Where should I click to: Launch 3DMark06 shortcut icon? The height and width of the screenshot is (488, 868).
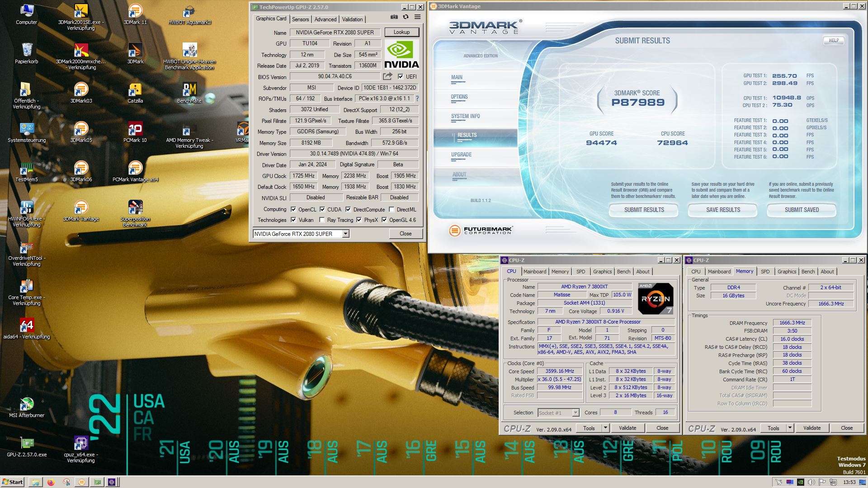pos(81,171)
